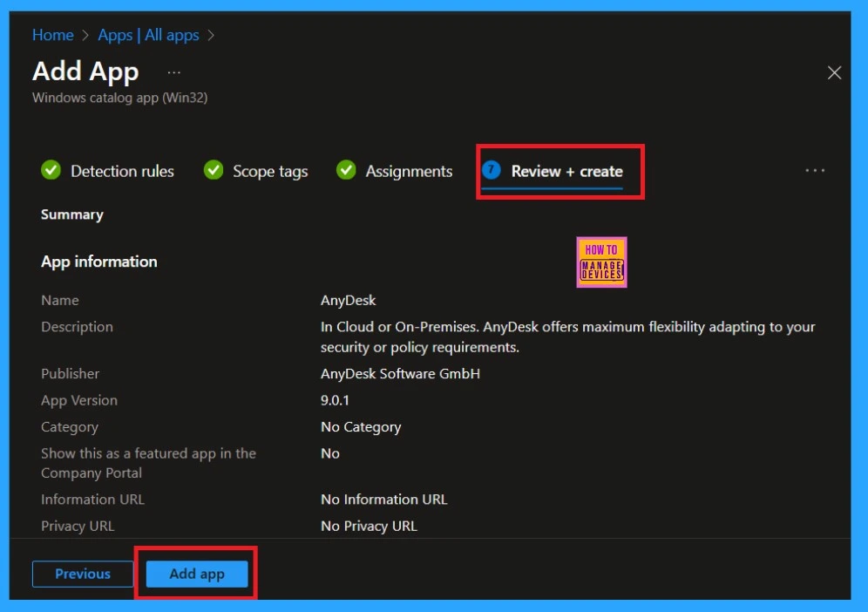868x612 pixels.
Task: Click the green check icon beside Assignments
Action: point(346,170)
